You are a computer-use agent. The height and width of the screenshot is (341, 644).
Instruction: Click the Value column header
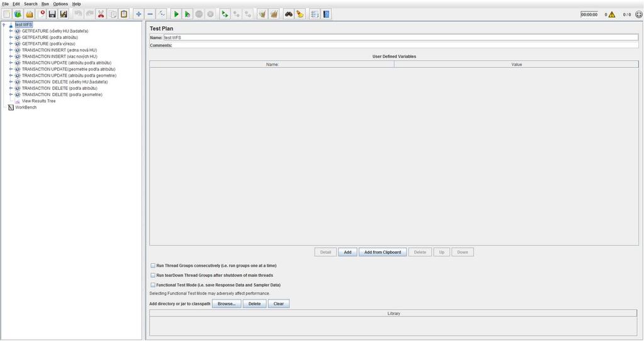pos(516,65)
